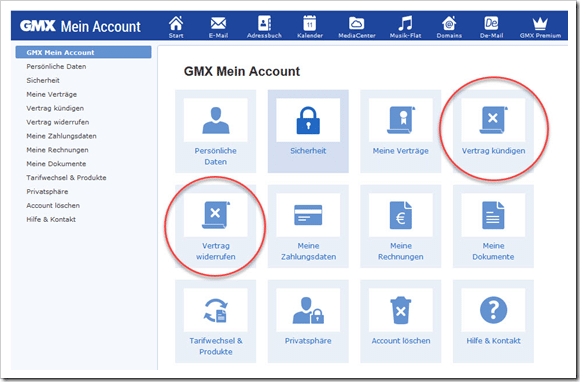The width and height of the screenshot is (580, 382).
Task: Click the Sicherheit padlock tile icon
Action: 308,120
